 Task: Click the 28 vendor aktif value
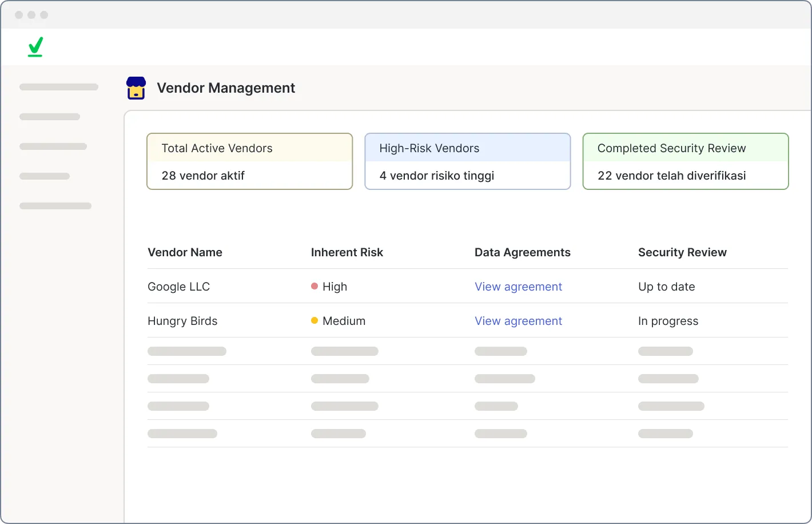203,176
